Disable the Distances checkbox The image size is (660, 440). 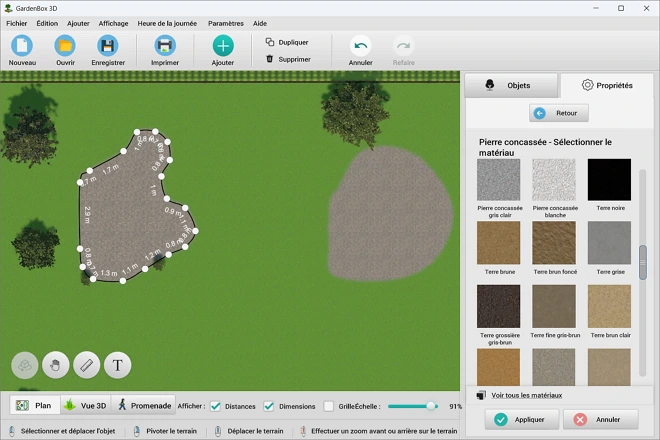click(215, 406)
